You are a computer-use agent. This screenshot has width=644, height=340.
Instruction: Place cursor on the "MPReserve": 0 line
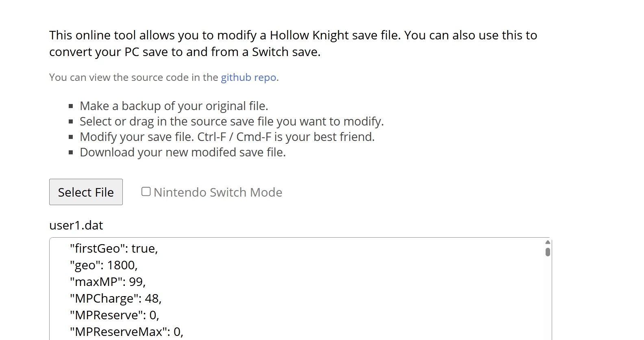pyautogui.click(x=114, y=315)
